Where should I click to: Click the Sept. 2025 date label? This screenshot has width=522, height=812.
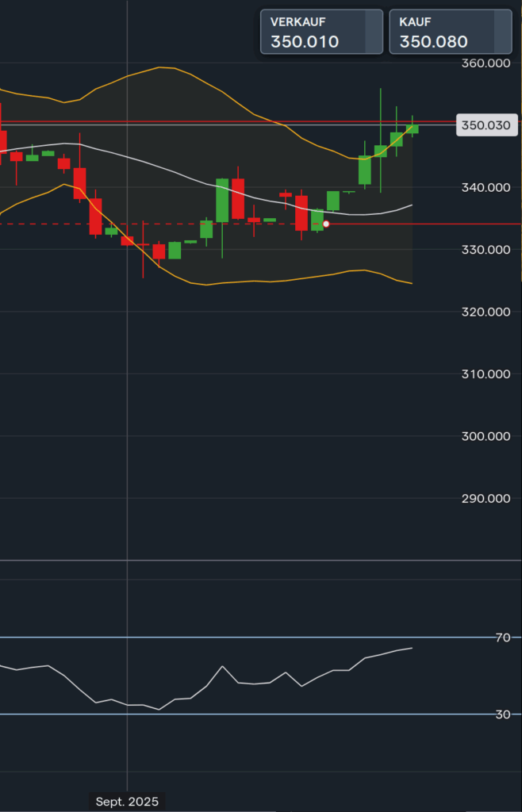click(127, 802)
